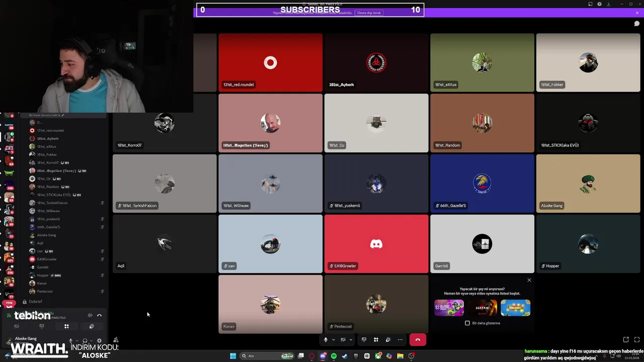Open Opera GX from the taskbar
Viewport: 644px width, 362px height.
point(311,356)
